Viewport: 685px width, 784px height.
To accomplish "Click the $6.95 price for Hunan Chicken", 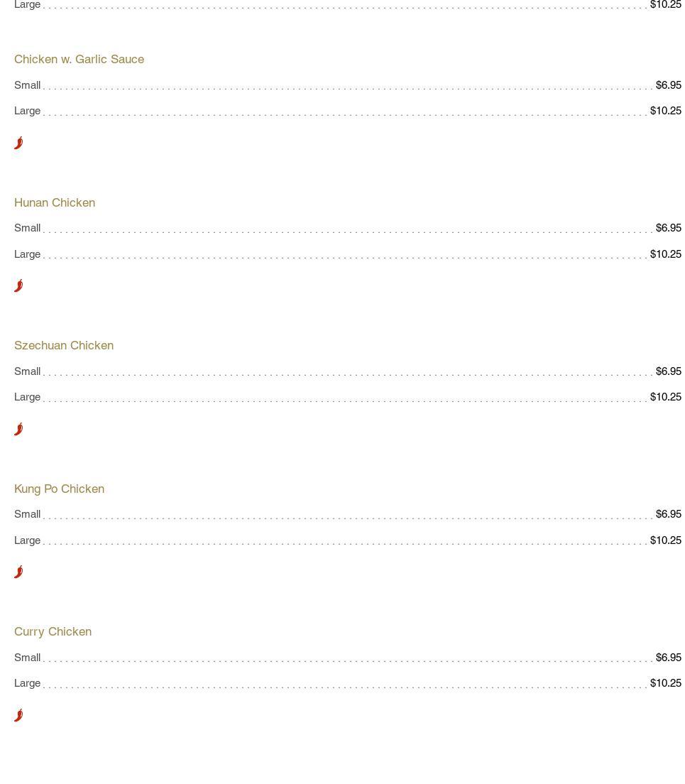I will [668, 228].
